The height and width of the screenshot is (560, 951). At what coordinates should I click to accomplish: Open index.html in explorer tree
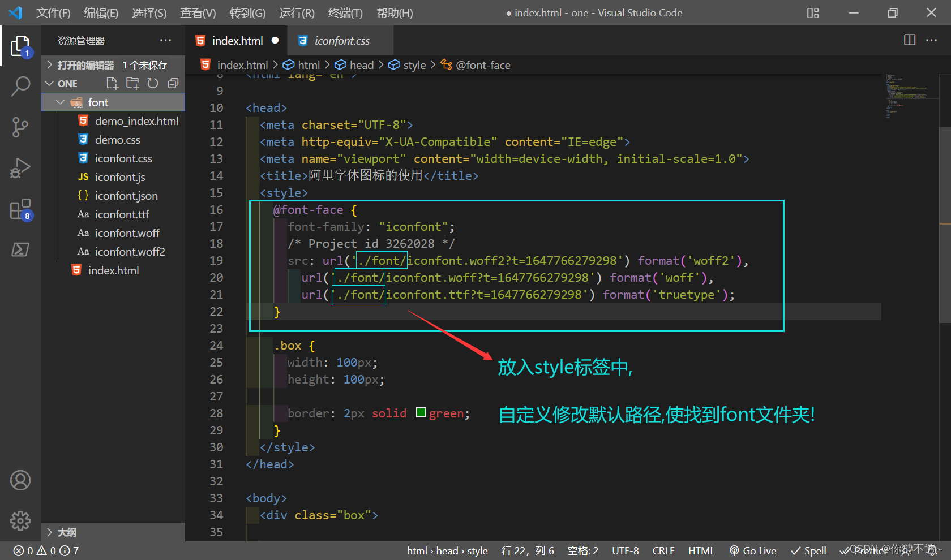point(113,270)
